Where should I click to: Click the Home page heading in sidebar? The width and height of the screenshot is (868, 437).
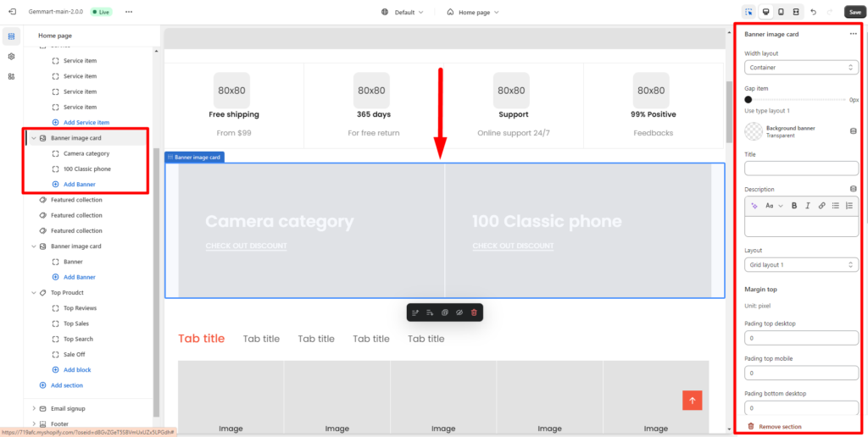tap(55, 36)
